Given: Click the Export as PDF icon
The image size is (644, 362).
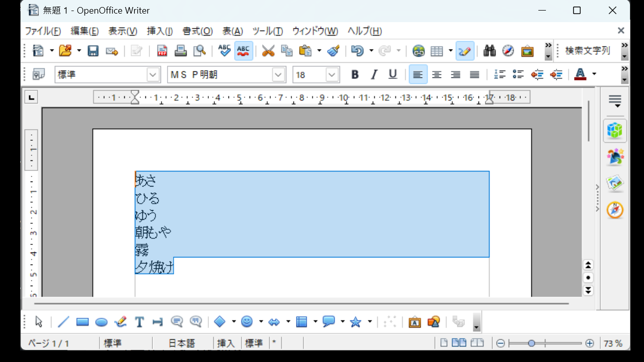Looking at the screenshot, I should (x=162, y=51).
